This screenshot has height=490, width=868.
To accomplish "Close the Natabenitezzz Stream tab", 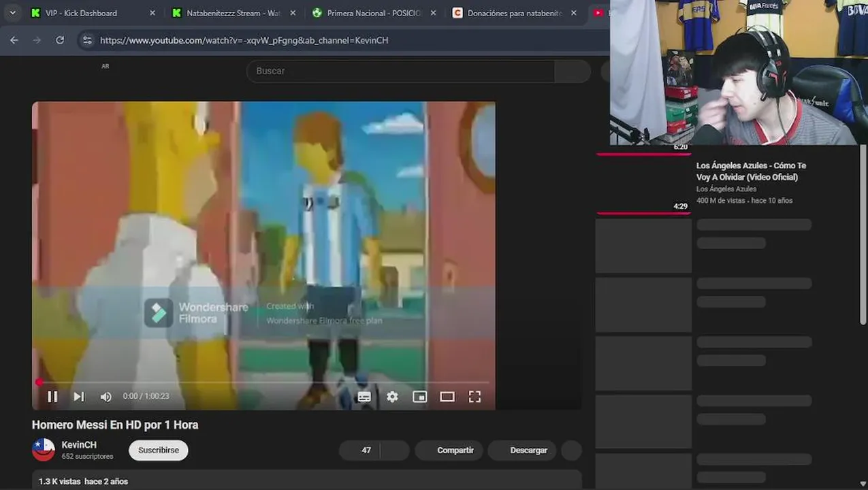I will pos(293,13).
